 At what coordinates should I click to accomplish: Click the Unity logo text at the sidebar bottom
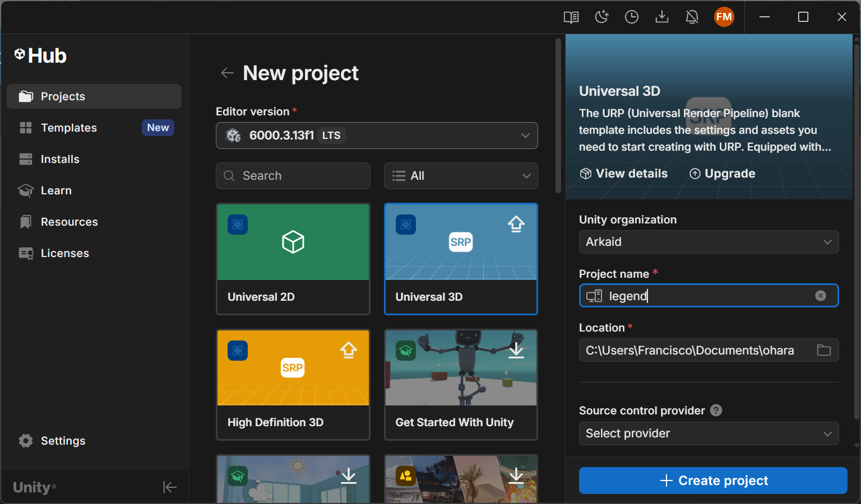[x=34, y=487]
